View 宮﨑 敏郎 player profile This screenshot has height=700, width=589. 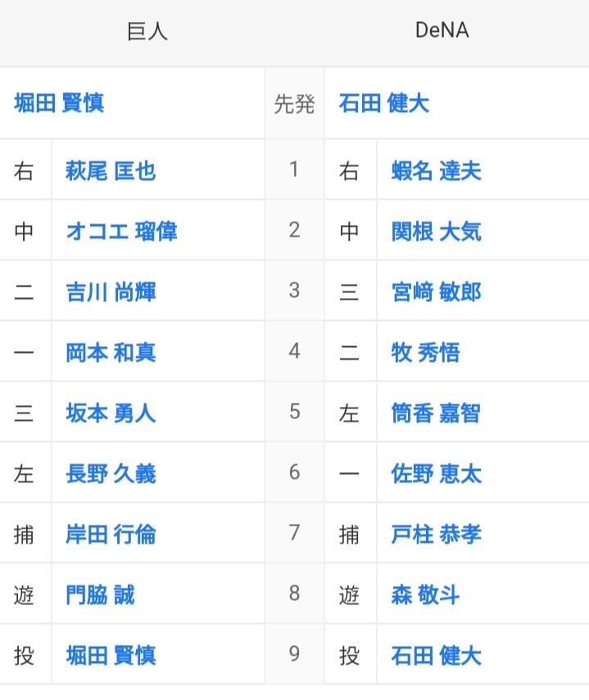[437, 292]
